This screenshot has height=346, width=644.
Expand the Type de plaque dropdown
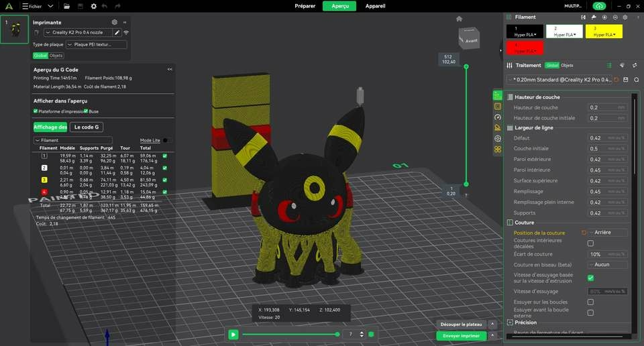[97, 44]
